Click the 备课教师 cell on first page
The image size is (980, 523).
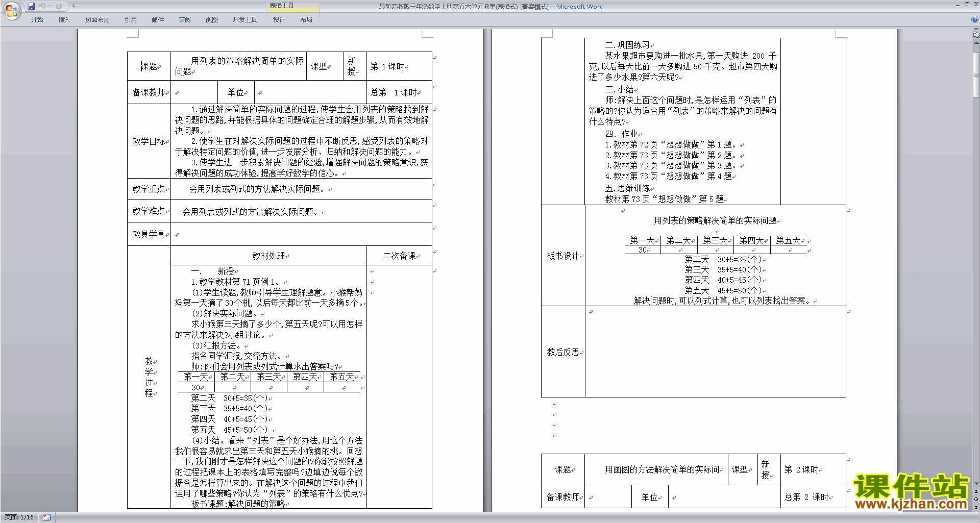(x=149, y=92)
